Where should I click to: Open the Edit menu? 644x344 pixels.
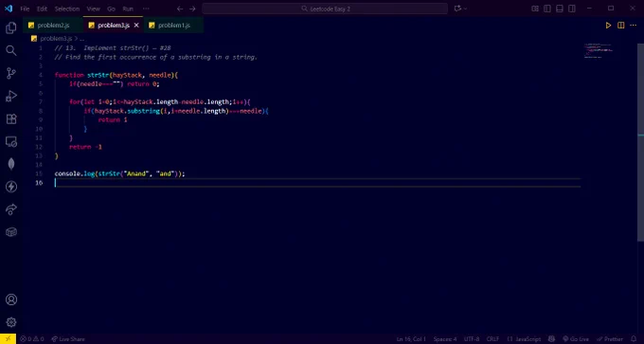pos(42,9)
